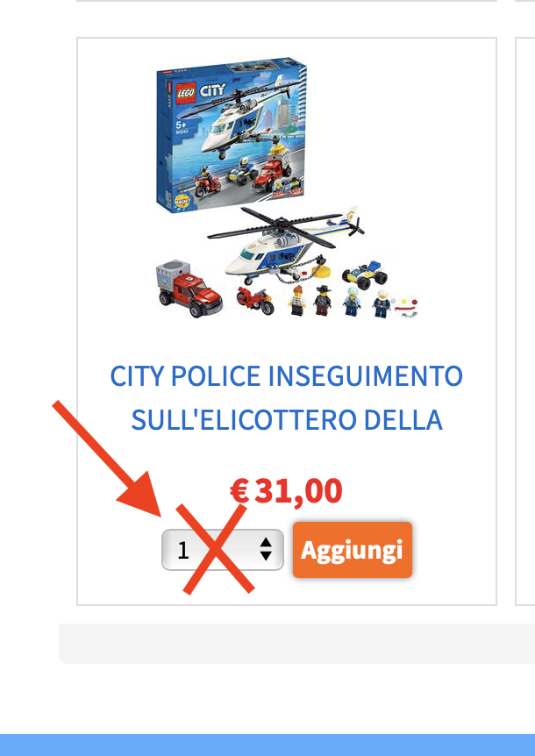Click the blue police ATV quad image

[365, 275]
